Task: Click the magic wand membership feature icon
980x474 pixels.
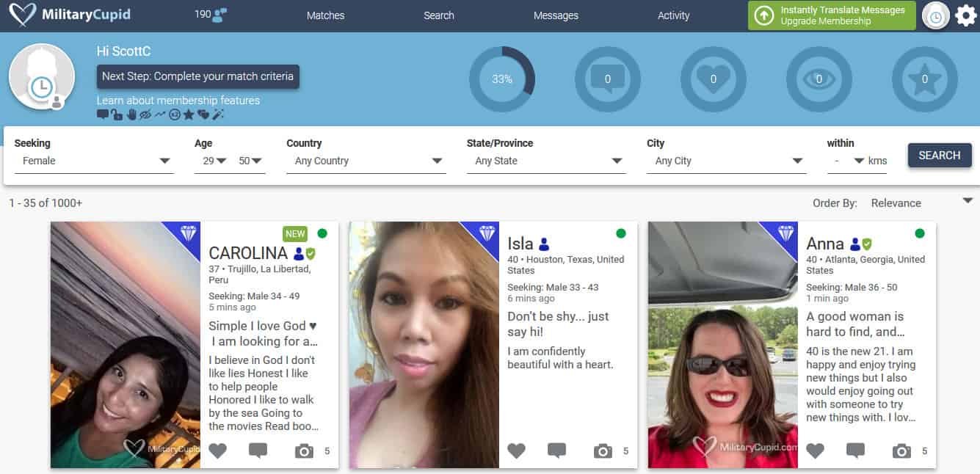Action: tap(217, 114)
